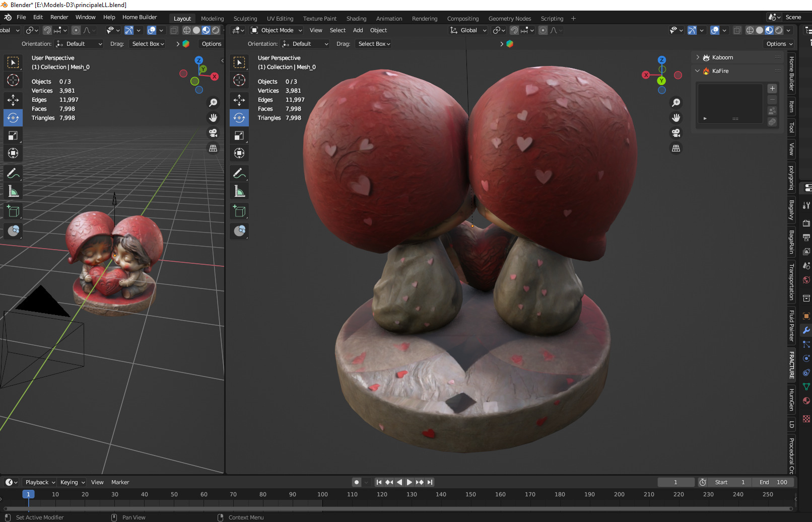Select the Annotate tool in right viewport toolbar
The image size is (812, 522).
(x=239, y=174)
